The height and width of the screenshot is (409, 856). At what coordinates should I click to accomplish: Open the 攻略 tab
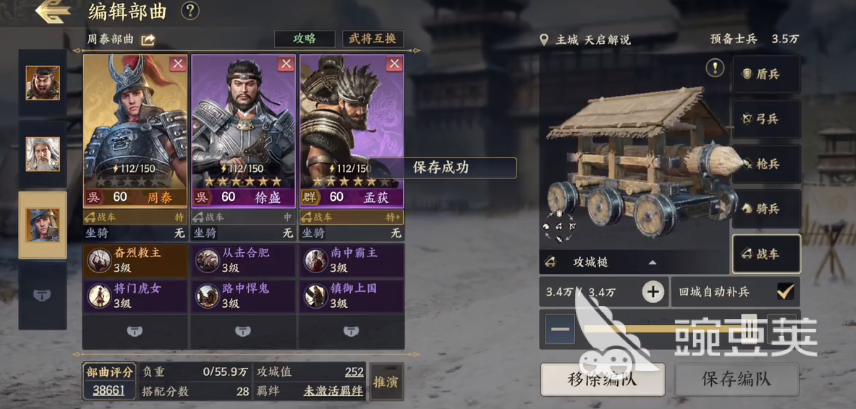pyautogui.click(x=305, y=39)
